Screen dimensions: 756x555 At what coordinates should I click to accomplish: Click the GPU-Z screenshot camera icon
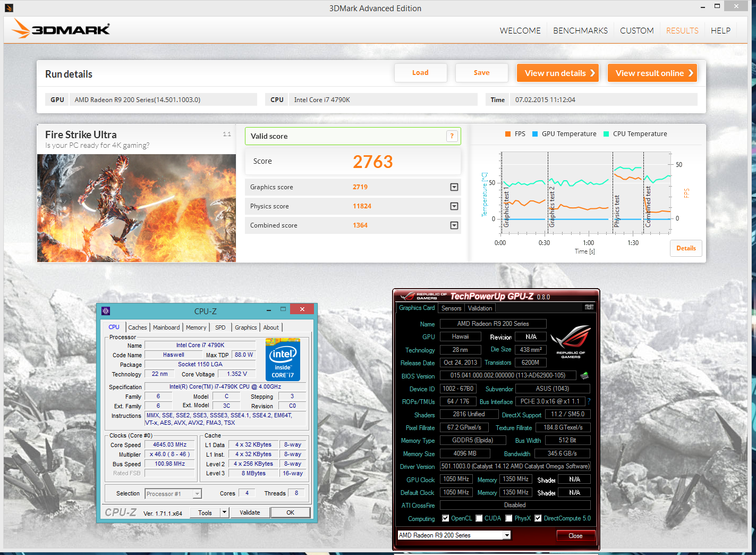coord(589,307)
